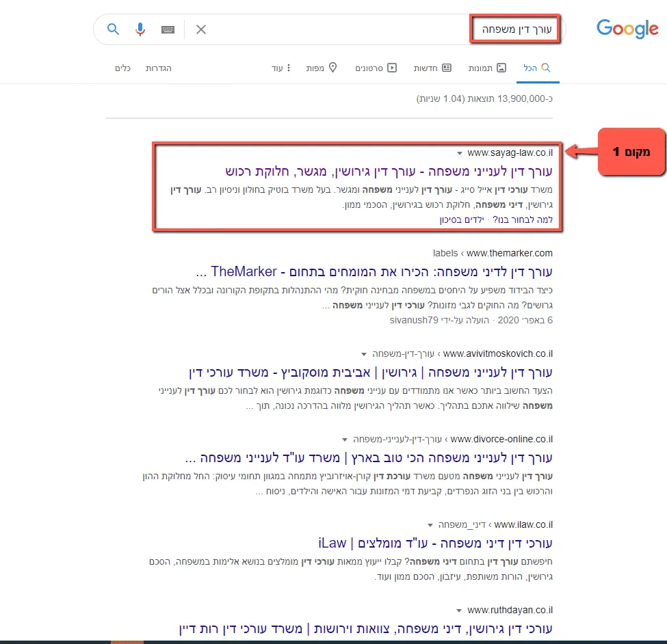Select the הכל tab
667x644 pixels.
coord(538,68)
